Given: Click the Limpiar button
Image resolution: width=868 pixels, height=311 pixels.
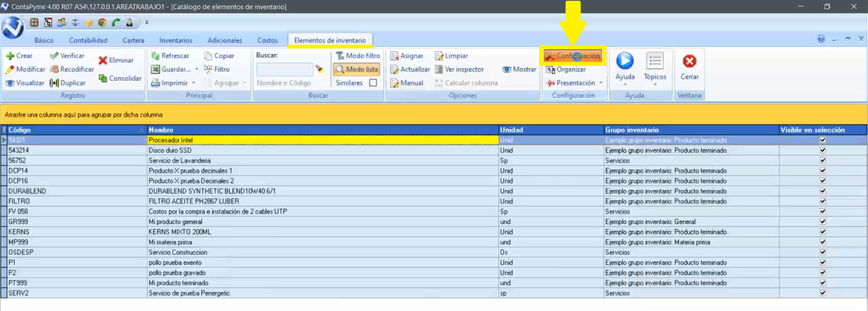Looking at the screenshot, I should click(451, 56).
